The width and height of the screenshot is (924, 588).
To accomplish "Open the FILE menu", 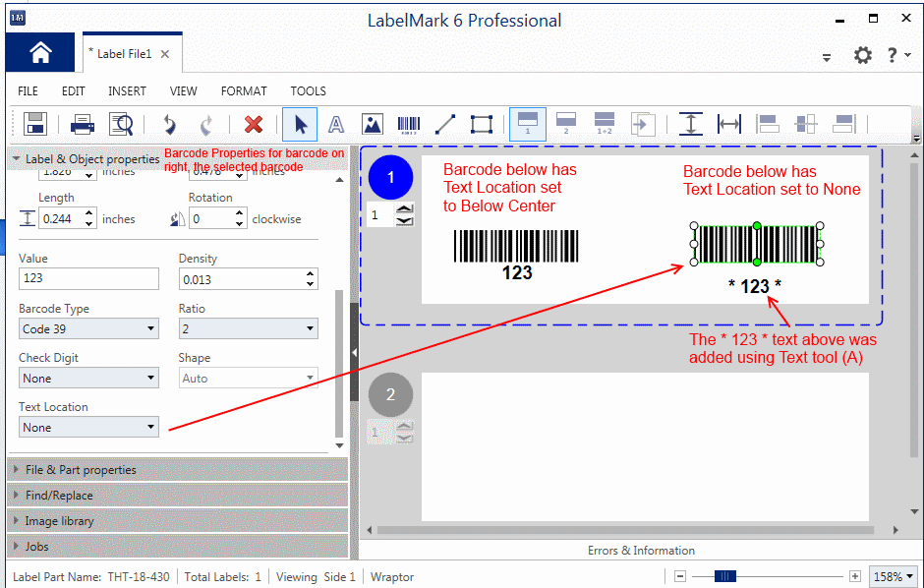I will (28, 90).
